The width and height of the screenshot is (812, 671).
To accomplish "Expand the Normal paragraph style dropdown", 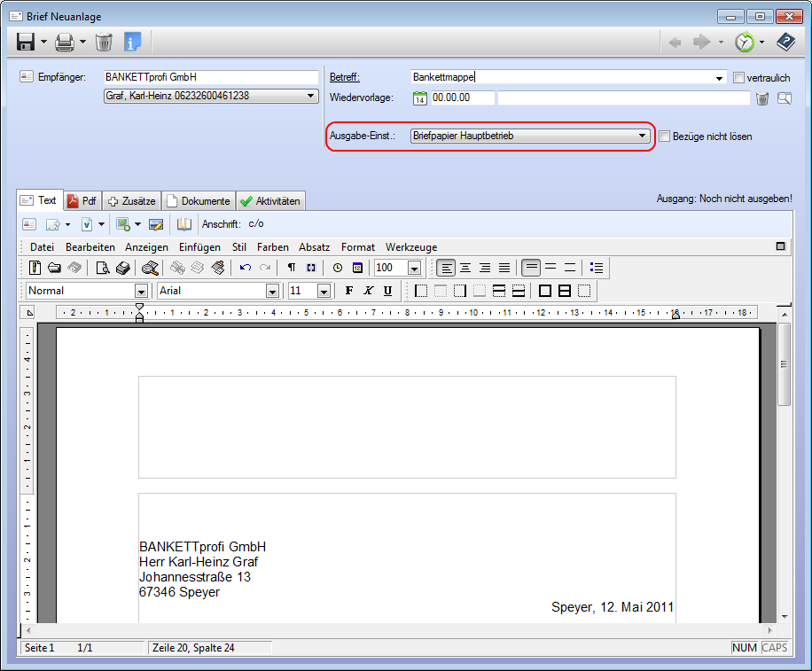I will [x=140, y=291].
